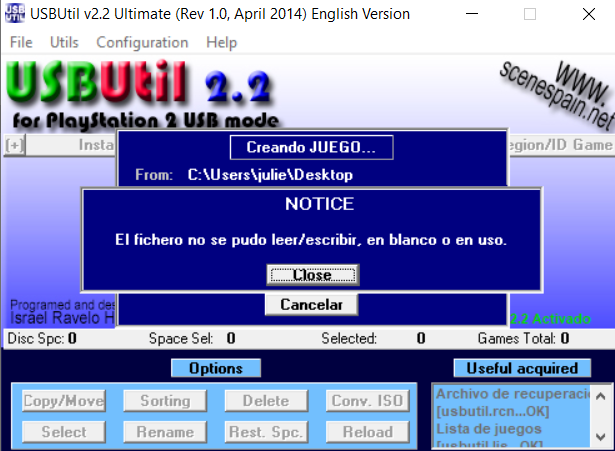
Task: Click the Copy/Move button
Action: click(64, 401)
